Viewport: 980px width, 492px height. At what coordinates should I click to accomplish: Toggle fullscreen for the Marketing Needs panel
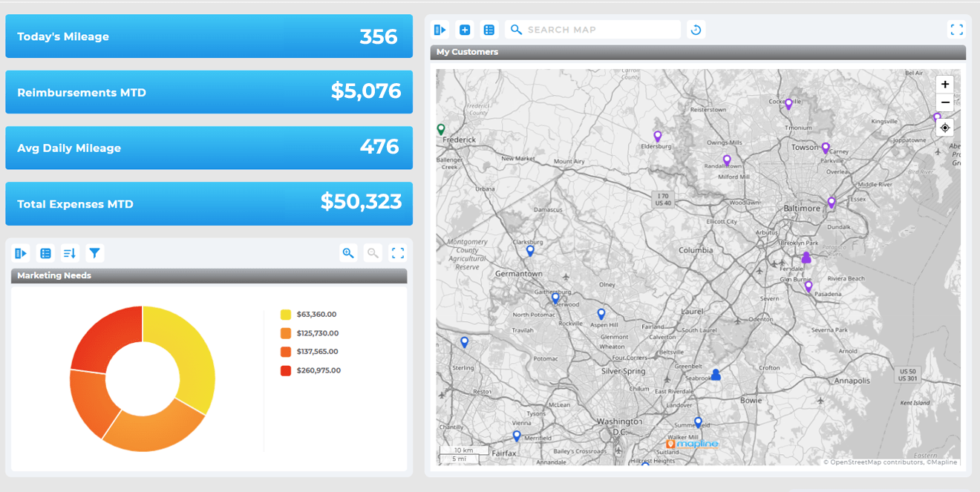click(397, 253)
